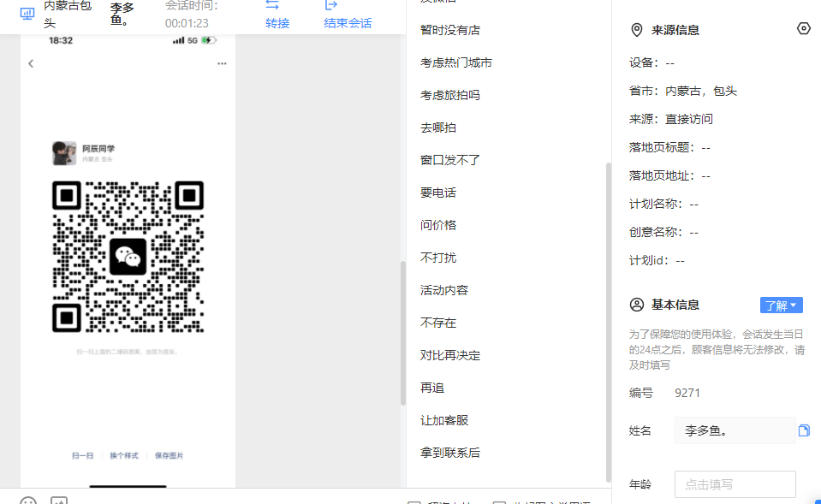Click the 落地页标题 line
Viewport: 821px width, 504px height.
click(x=669, y=147)
